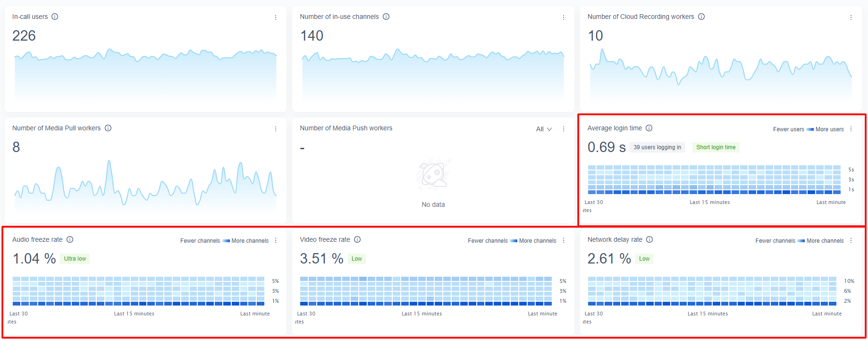This screenshot has width=868, height=340.
Task: Open the info tooltip for Number of in-use channels
Action: pos(386,17)
